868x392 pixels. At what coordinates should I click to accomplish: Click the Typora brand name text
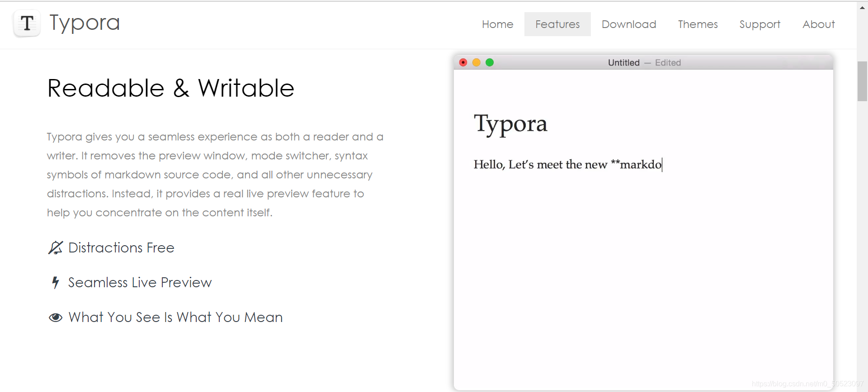click(85, 23)
